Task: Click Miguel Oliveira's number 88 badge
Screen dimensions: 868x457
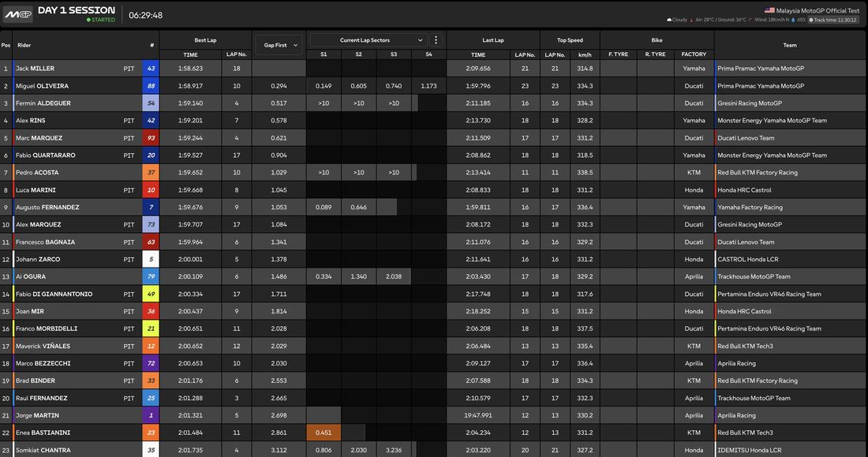Action: (151, 86)
